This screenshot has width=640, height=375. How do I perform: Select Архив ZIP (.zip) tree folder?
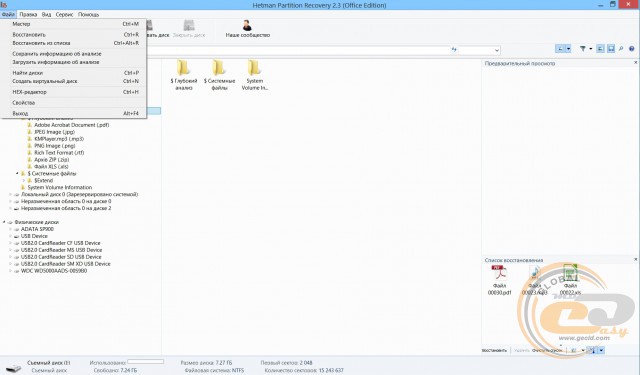click(x=51, y=160)
